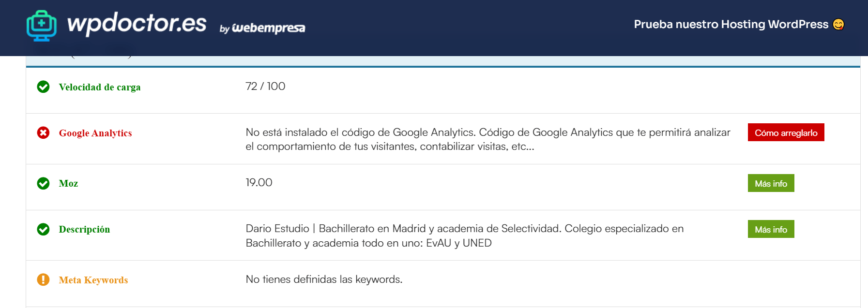
Task: Click the wpdoctor medical monitor logo icon
Action: 42,26
